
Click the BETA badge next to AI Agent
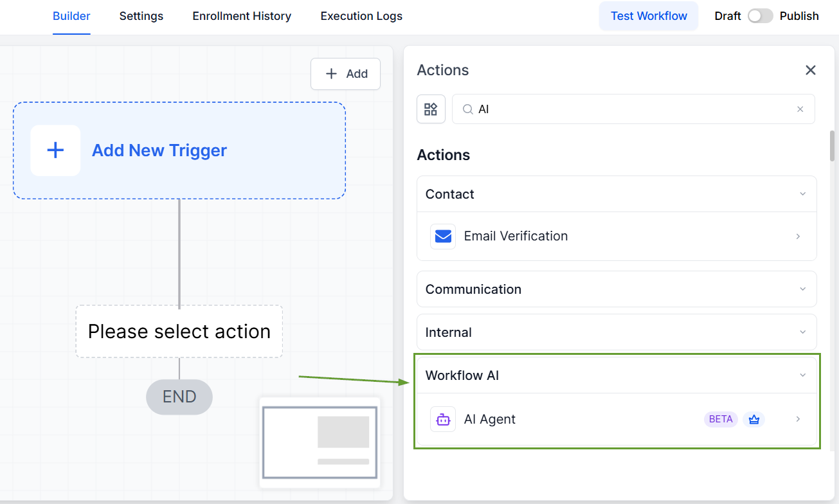[721, 419]
